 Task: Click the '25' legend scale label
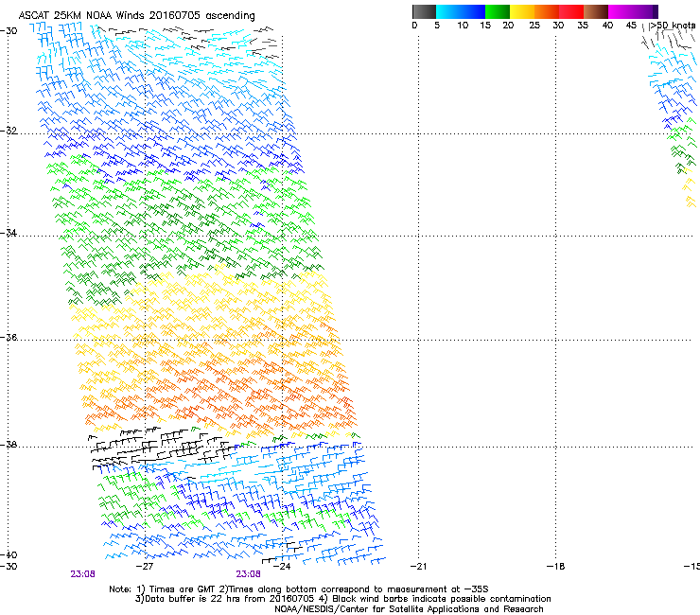534,26
